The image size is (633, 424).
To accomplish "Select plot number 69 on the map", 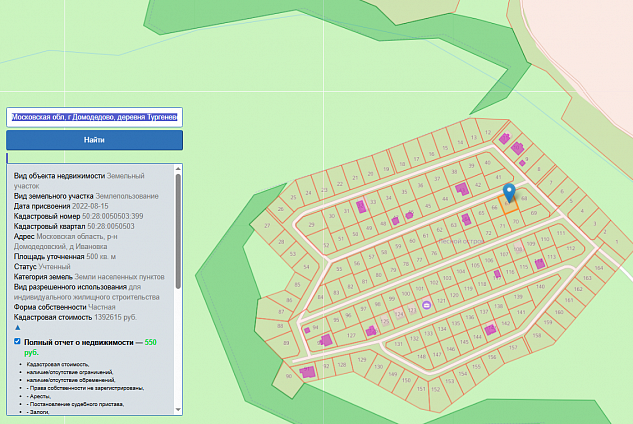I will tap(534, 213).
